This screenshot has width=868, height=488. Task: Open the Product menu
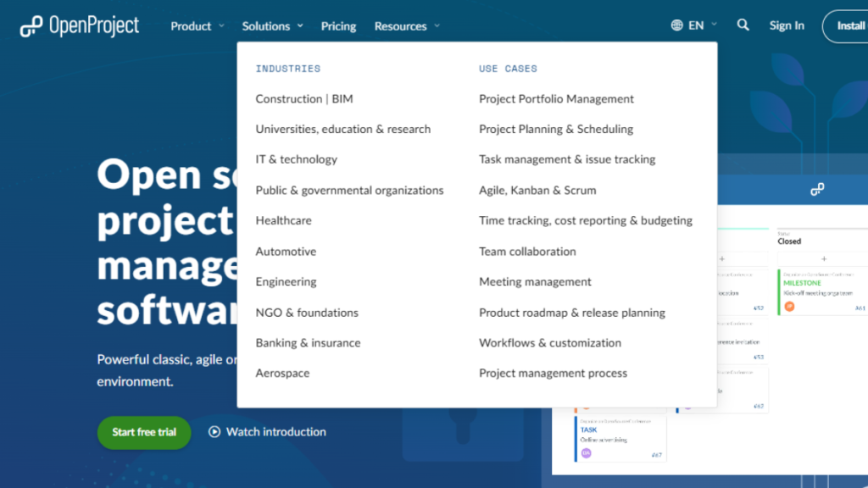pos(191,26)
